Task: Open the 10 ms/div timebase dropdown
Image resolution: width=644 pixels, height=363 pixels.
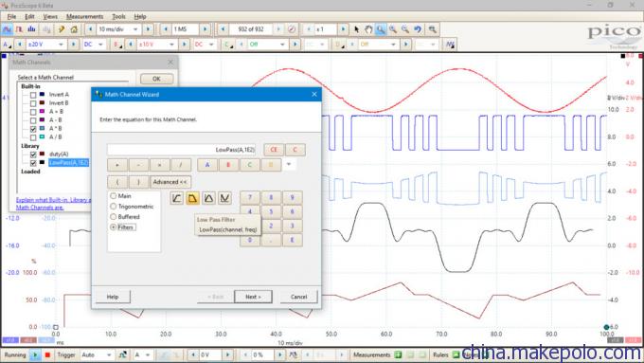Action: coord(135,29)
